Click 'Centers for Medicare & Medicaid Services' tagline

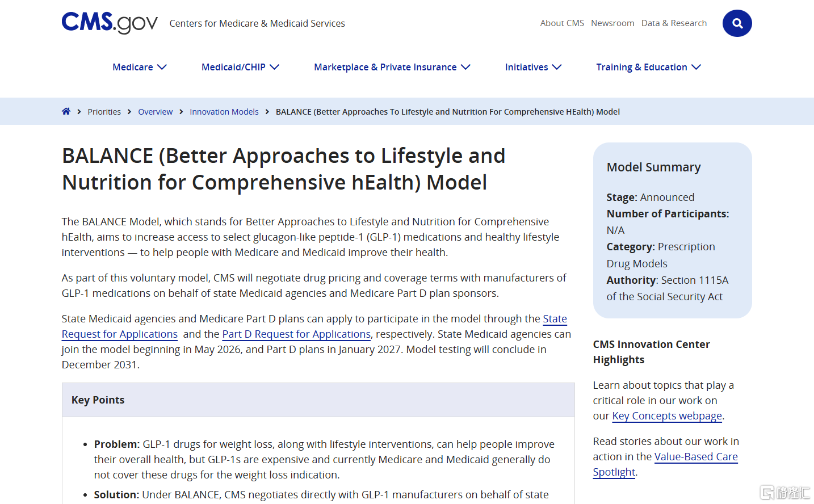[x=257, y=23]
